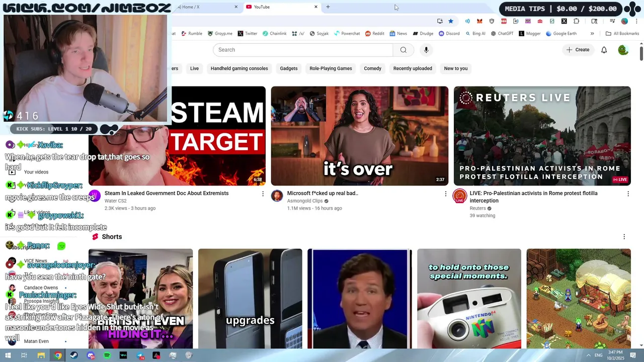Click the install app icon in address bar
Viewport: 644px width, 362px height.
pyautogui.click(x=440, y=21)
